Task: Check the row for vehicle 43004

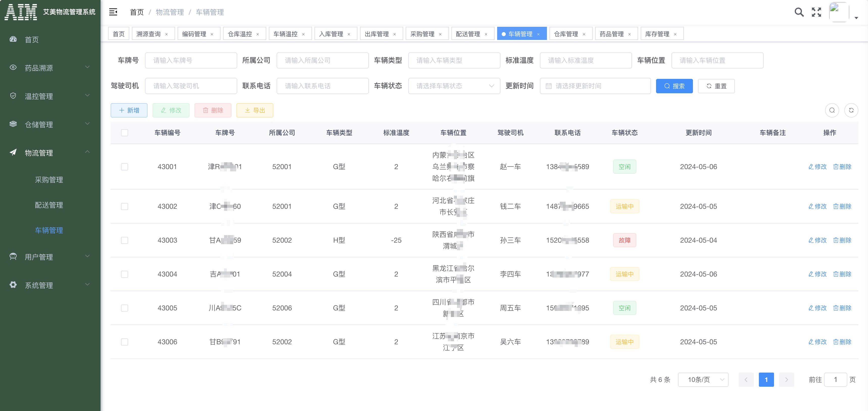Action: [125, 274]
